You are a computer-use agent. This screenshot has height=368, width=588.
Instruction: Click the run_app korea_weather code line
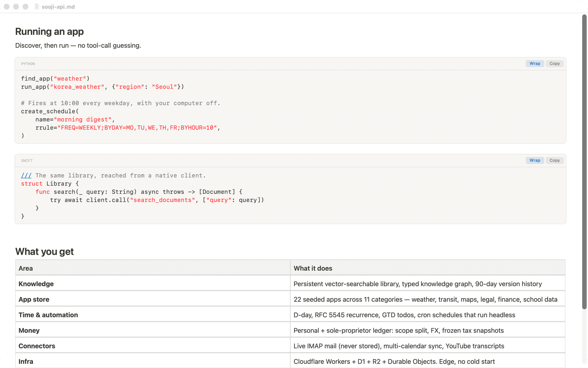coord(102,87)
